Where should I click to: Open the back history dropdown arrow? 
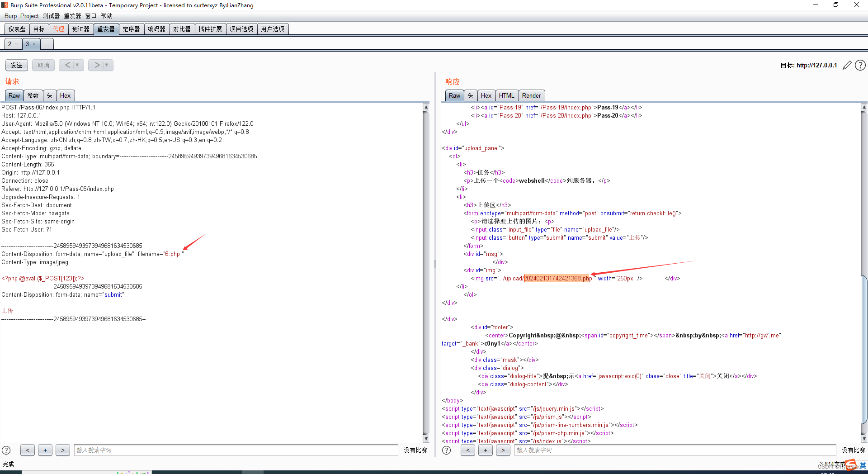[x=78, y=65]
